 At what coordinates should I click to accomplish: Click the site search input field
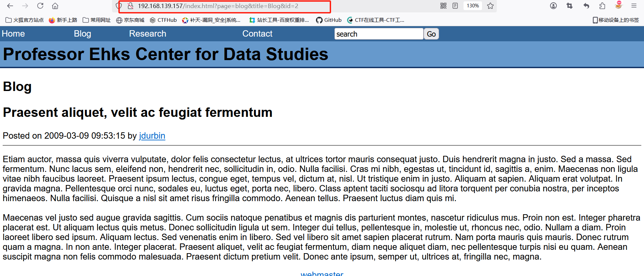coord(379,34)
